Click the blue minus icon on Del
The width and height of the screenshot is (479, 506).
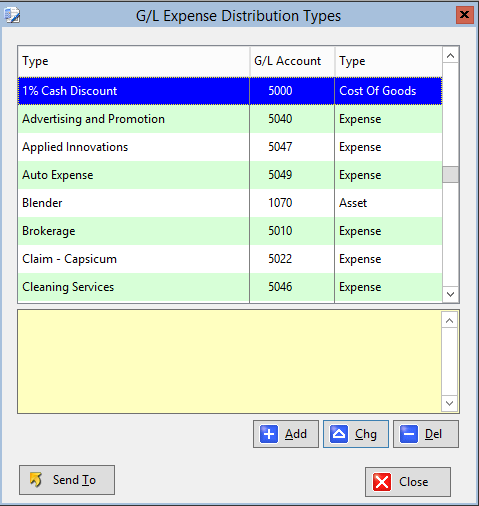409,434
